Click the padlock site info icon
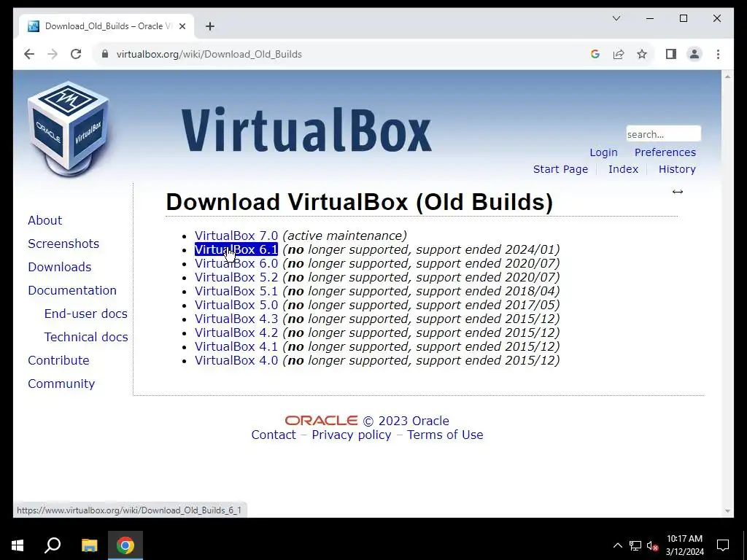The width and height of the screenshot is (747, 560). [x=105, y=54]
